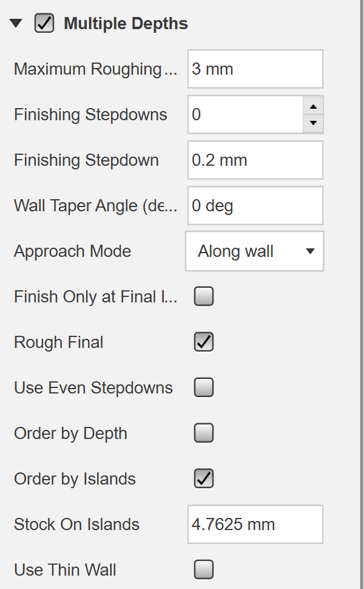Uncheck the Multiple Depths checkbox

44,24
